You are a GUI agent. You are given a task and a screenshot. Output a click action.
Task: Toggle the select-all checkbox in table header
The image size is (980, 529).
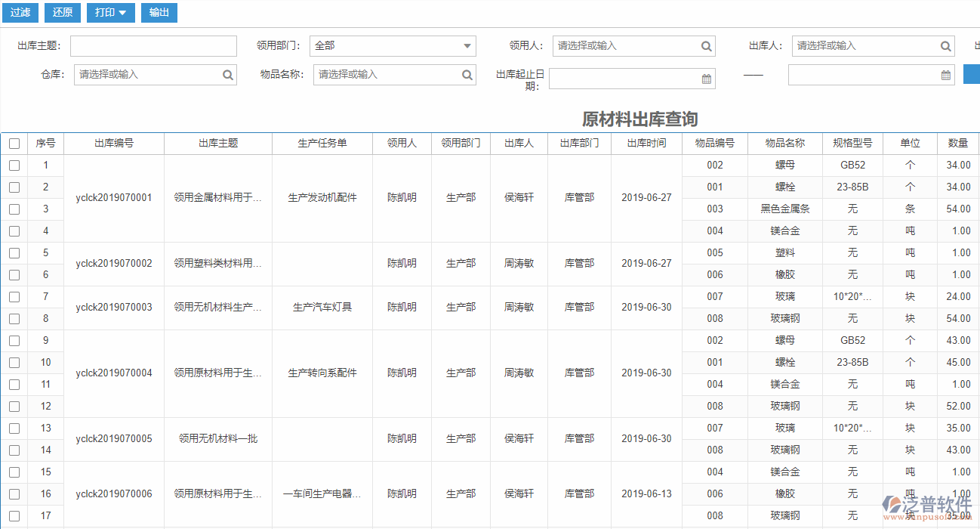tap(13, 143)
